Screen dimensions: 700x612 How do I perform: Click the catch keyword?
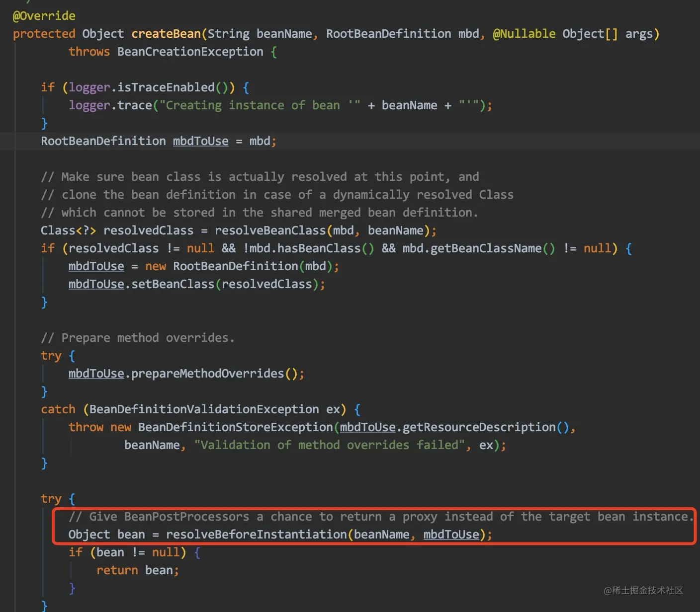click(58, 409)
